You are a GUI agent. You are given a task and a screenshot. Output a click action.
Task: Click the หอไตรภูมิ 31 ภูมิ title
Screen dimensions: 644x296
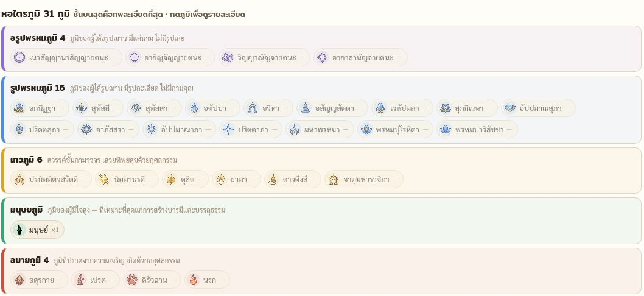point(35,14)
